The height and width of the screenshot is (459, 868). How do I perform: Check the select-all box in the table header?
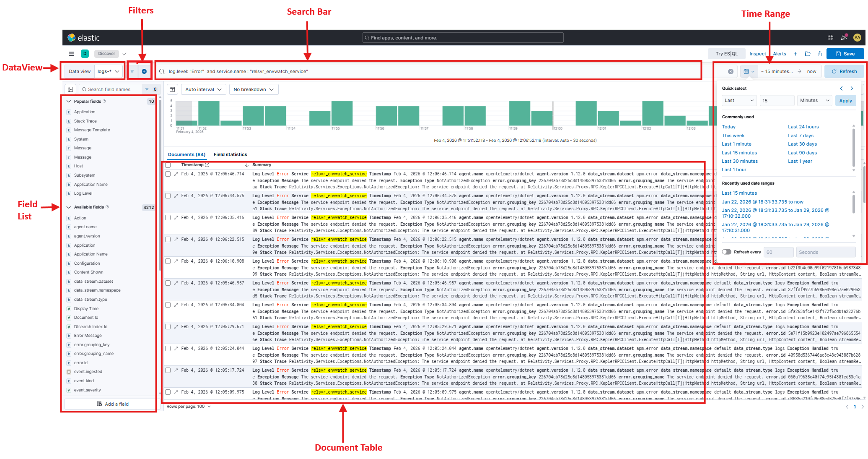coord(168,165)
